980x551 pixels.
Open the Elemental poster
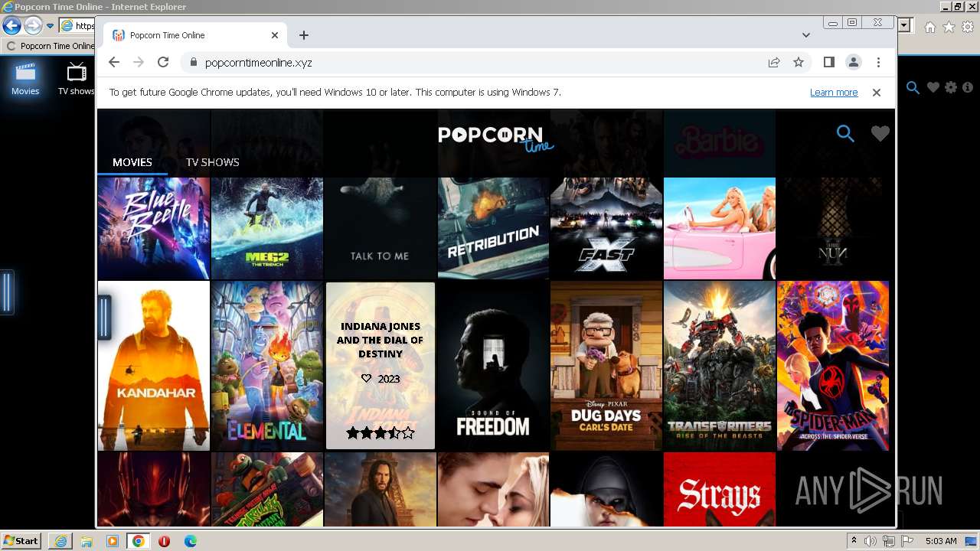(x=267, y=366)
